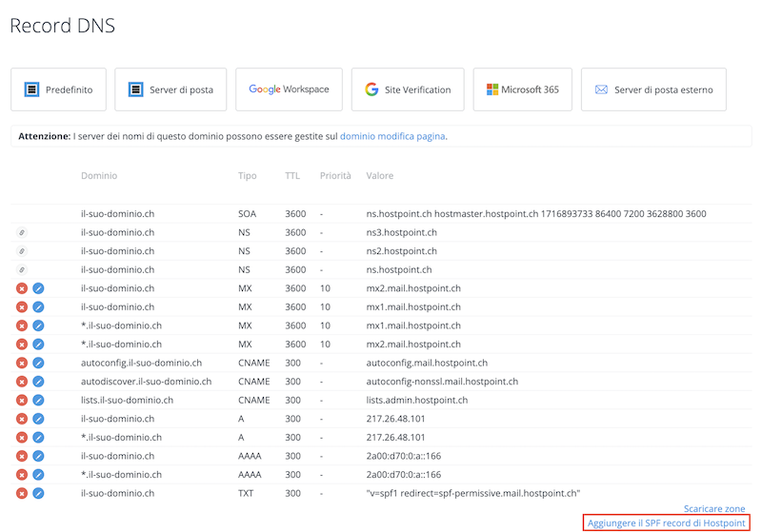Choose Server di posta esterno

[653, 89]
